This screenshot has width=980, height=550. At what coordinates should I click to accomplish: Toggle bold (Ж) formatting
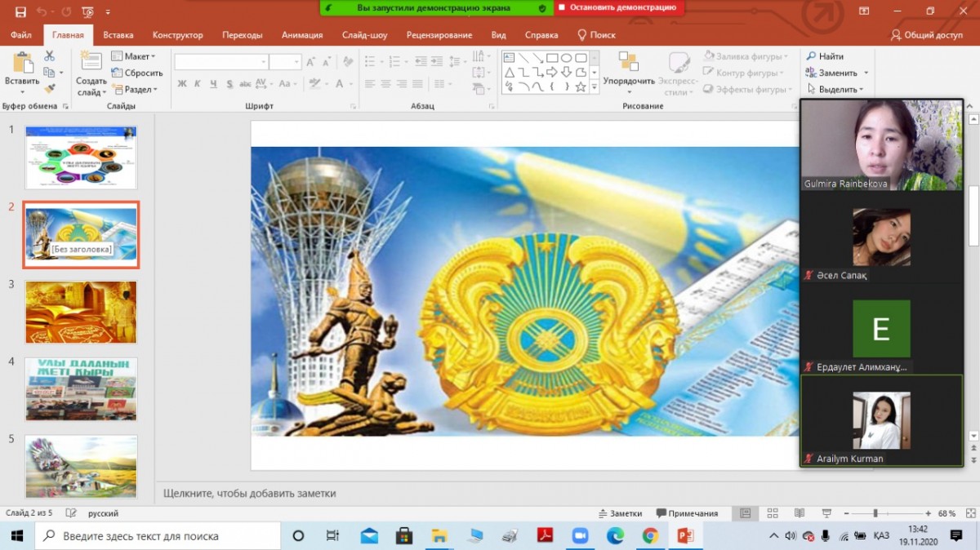(182, 83)
